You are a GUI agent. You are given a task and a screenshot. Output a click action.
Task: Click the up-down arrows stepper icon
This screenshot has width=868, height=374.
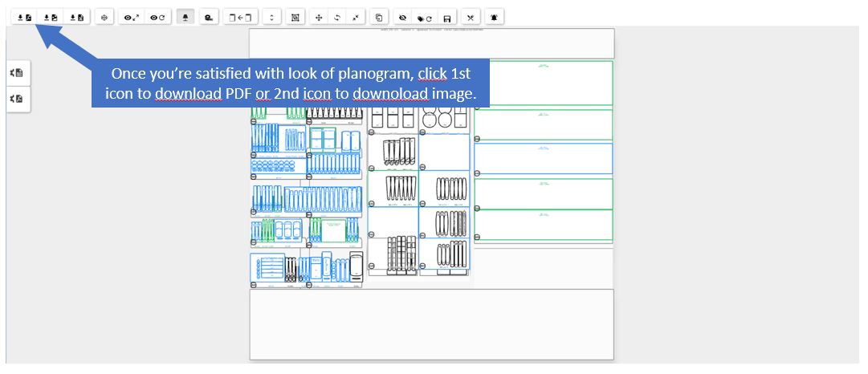pyautogui.click(x=272, y=17)
